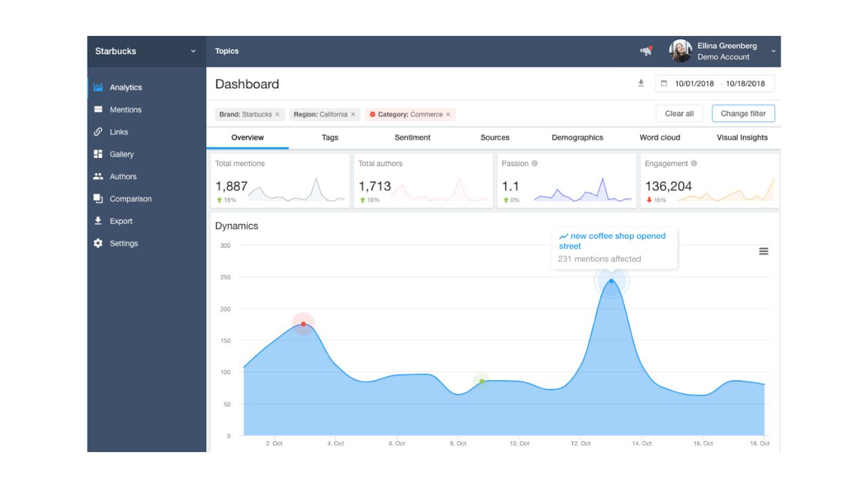
Task: Open the Sentiment tab
Action: (x=412, y=138)
